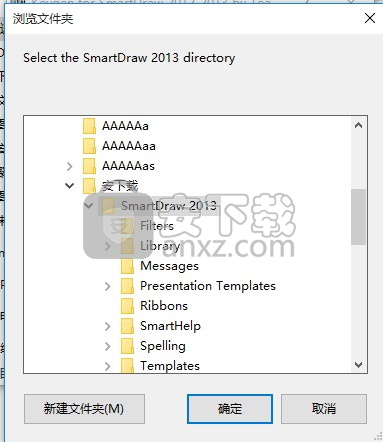Click the 安下载 folder icon

pyautogui.click(x=89, y=186)
